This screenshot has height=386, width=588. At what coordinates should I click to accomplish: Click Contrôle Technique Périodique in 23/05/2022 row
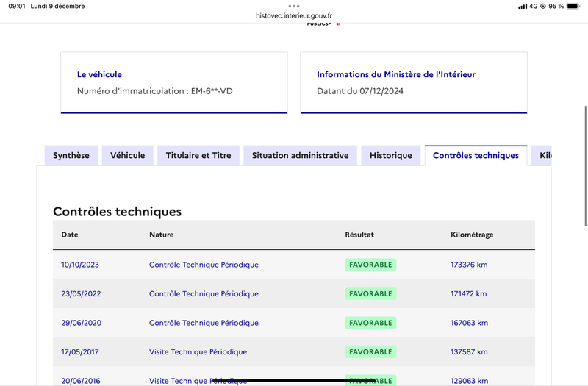[204, 293]
